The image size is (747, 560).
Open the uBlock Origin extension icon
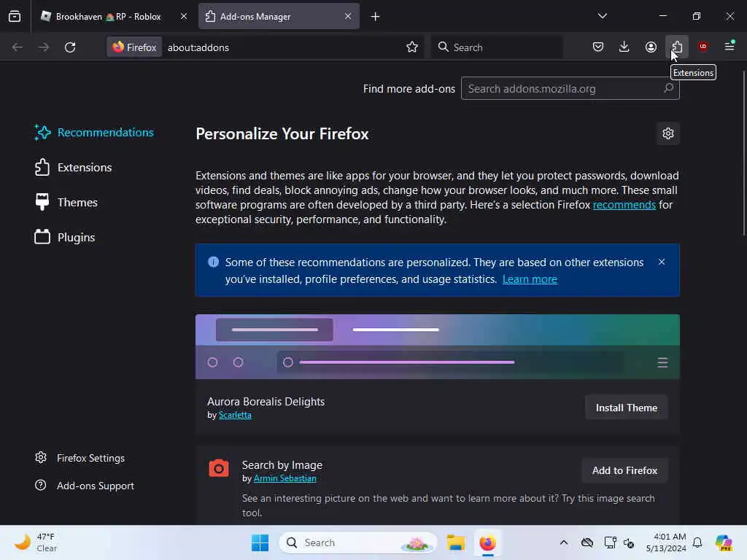point(703,47)
